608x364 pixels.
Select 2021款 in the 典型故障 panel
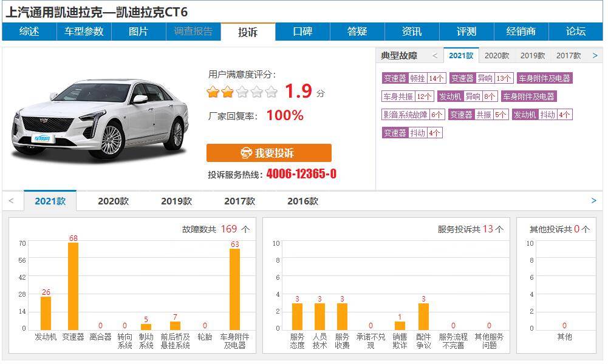[x=461, y=56]
